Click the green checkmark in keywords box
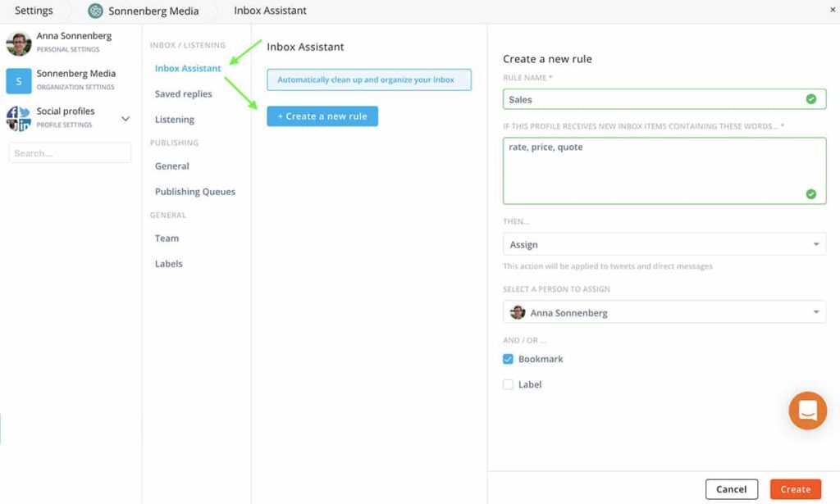The width and height of the screenshot is (840, 504). point(810,194)
